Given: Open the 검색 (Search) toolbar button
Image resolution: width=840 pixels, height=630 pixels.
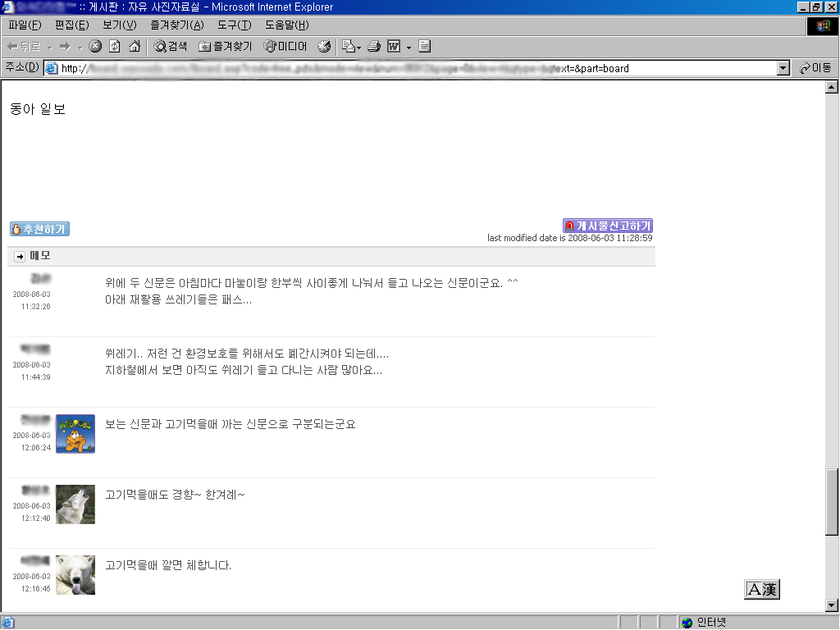Looking at the screenshot, I should 171,47.
